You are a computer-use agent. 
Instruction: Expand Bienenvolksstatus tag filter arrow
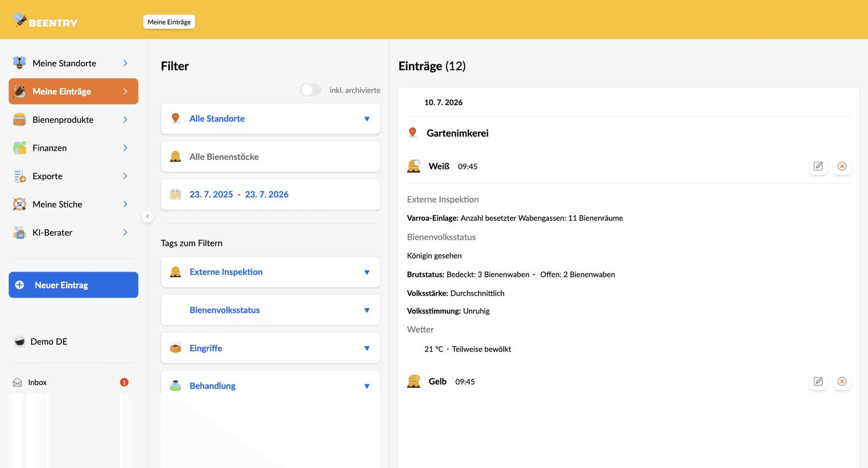coord(367,310)
